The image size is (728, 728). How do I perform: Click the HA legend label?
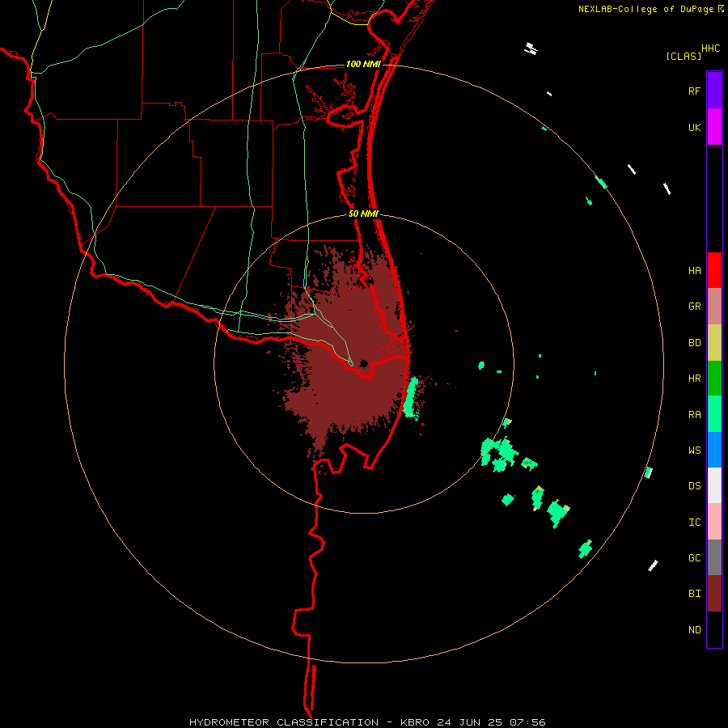(694, 271)
